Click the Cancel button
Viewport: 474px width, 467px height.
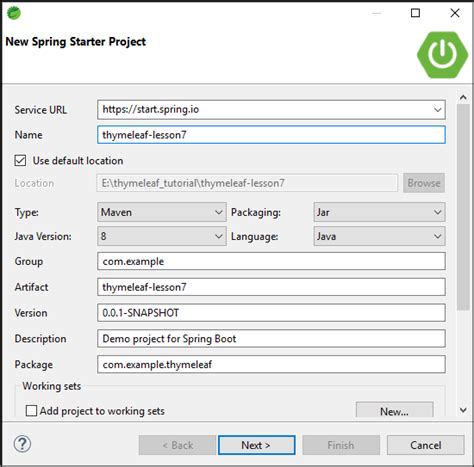point(426,445)
